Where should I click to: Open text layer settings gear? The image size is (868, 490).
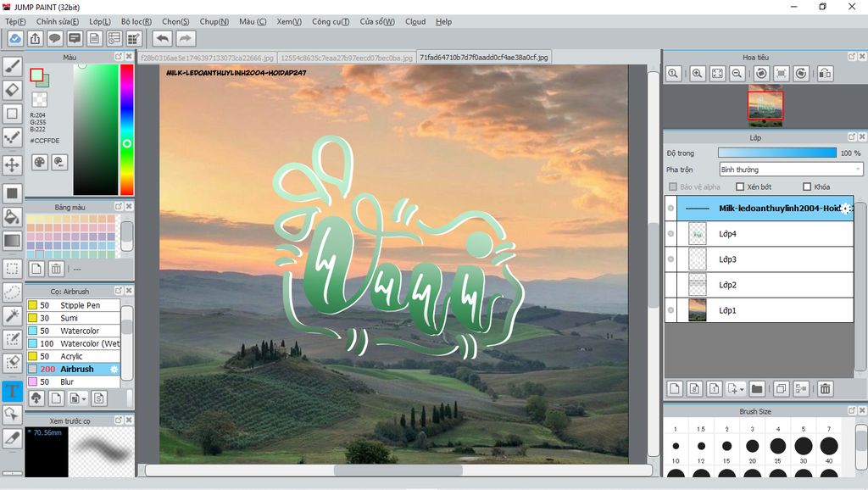[846, 209]
